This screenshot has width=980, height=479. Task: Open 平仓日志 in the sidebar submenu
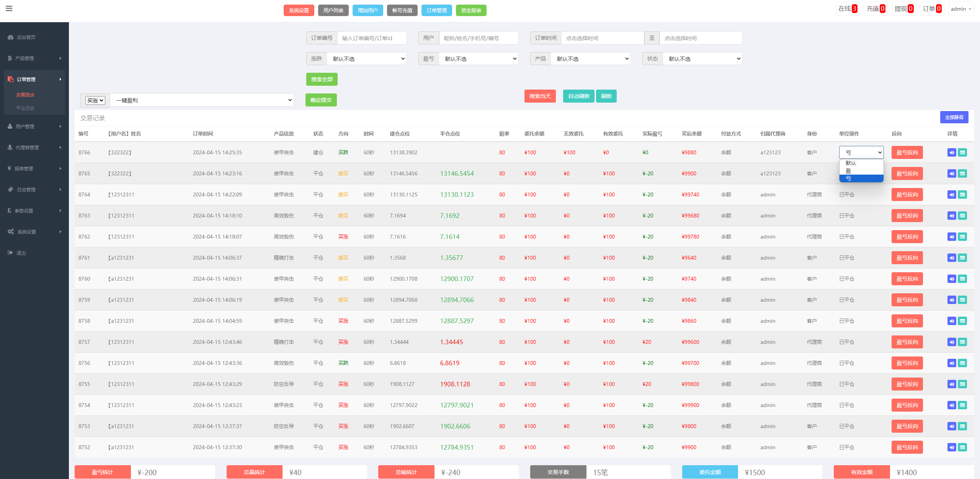[25, 108]
